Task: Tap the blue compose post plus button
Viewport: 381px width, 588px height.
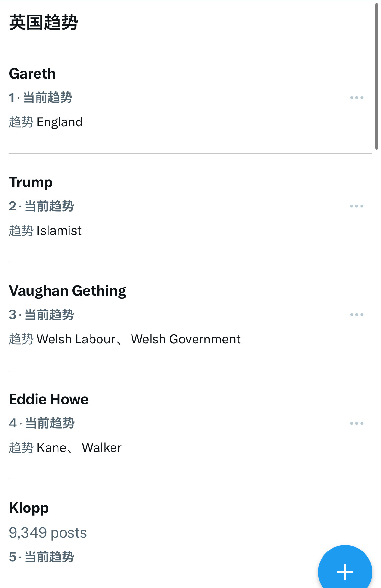Action: 345,571
